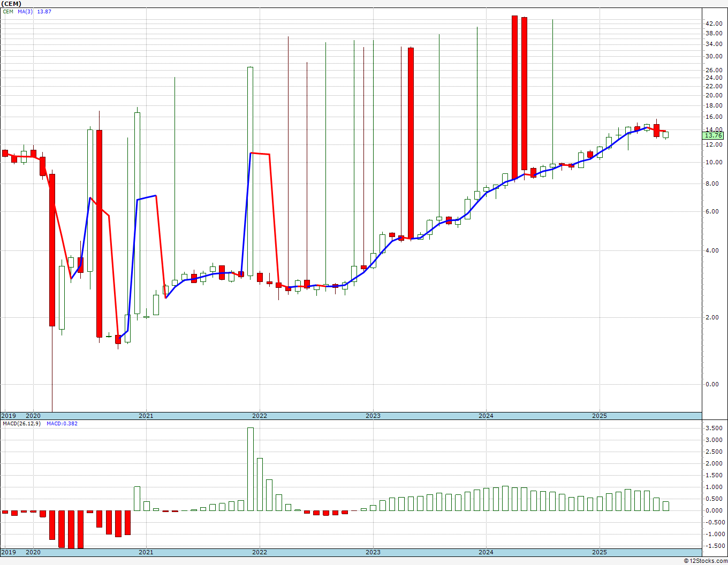Screen dimensions: 728x565
Task: Select the 2.00 price axis tick
Action: point(712,317)
